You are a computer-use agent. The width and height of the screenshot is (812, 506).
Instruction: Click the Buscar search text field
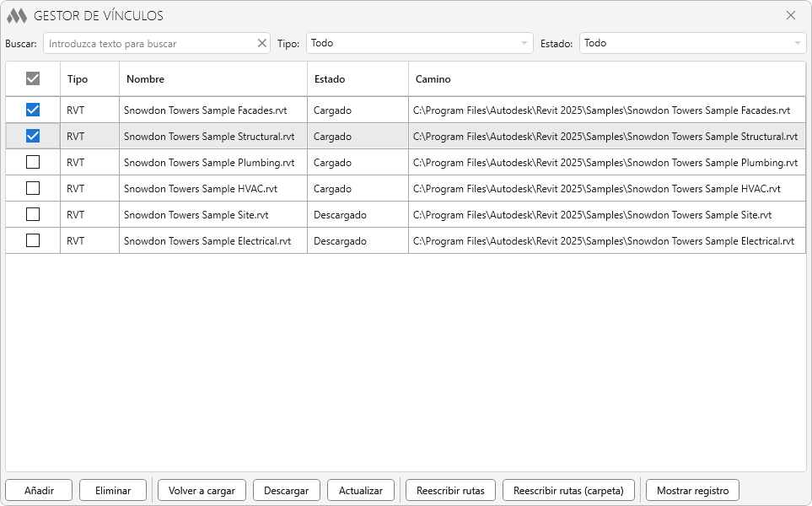click(152, 43)
